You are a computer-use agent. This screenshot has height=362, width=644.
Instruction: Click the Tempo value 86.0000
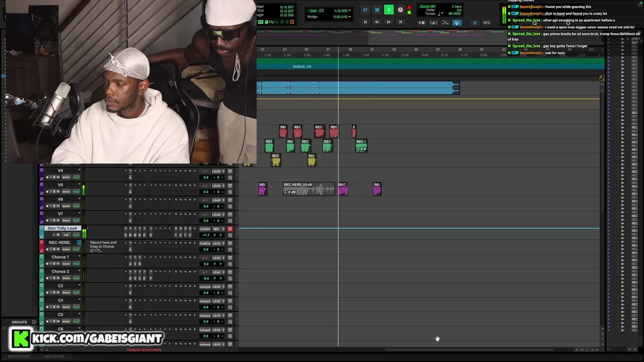pyautogui.click(x=454, y=14)
